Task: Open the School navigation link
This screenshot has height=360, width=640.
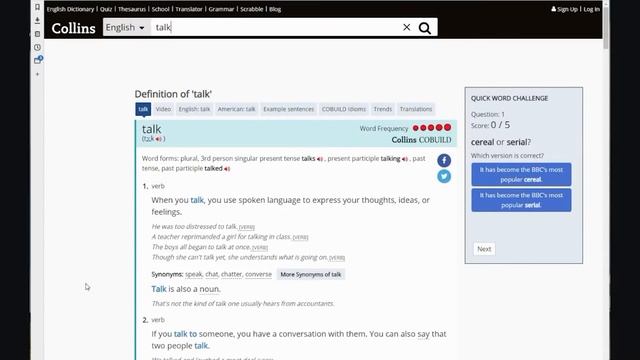Action: click(160, 9)
